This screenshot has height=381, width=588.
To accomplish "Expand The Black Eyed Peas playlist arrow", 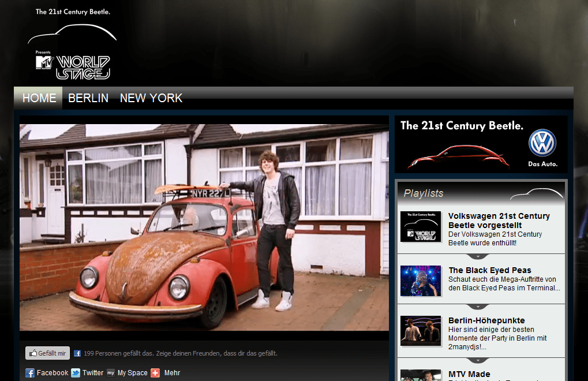I will 478,307.
